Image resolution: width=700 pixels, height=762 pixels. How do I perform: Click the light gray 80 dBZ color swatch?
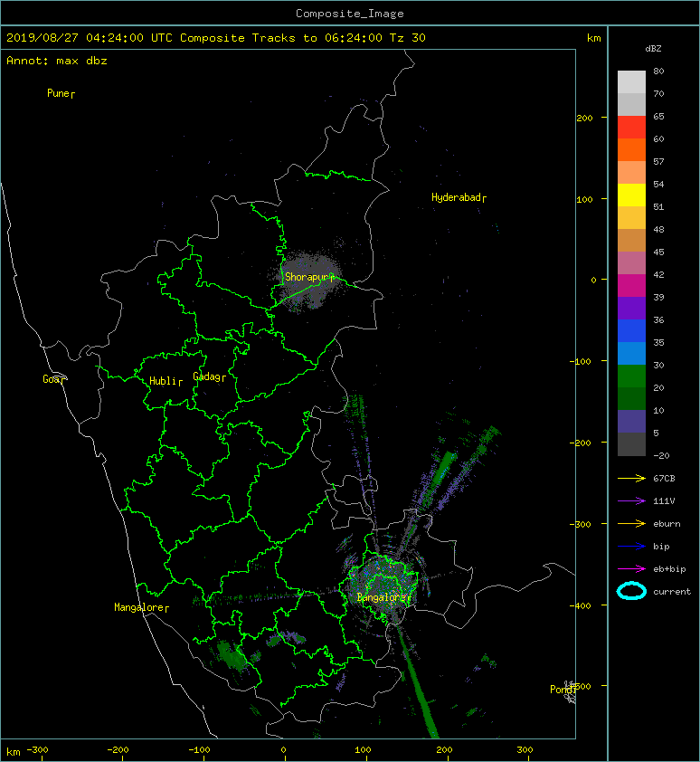tap(631, 82)
